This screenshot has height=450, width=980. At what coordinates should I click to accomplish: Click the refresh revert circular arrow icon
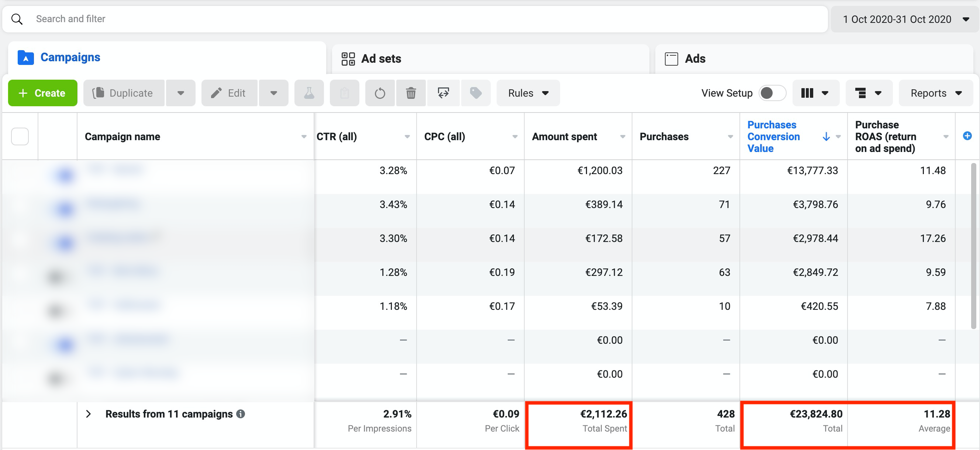(380, 93)
